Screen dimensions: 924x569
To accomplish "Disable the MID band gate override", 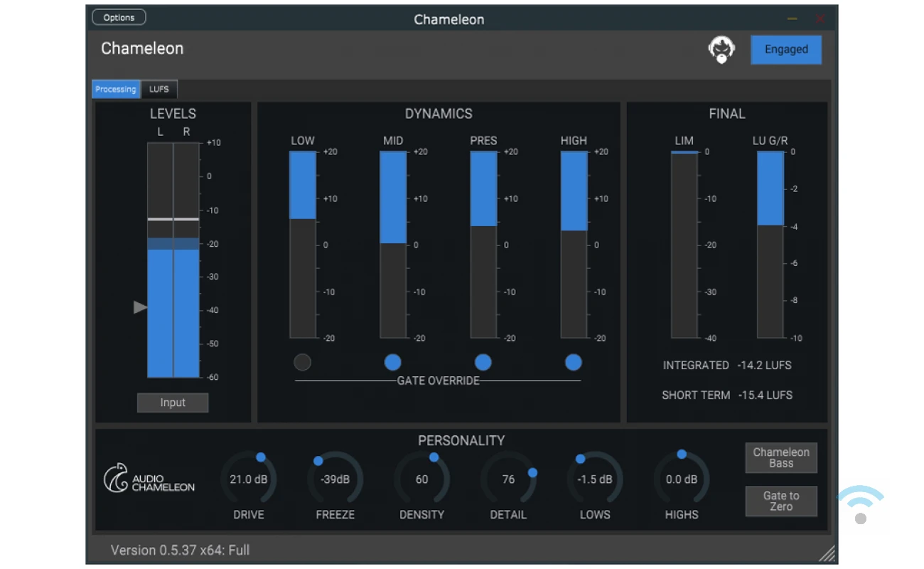I will point(393,363).
